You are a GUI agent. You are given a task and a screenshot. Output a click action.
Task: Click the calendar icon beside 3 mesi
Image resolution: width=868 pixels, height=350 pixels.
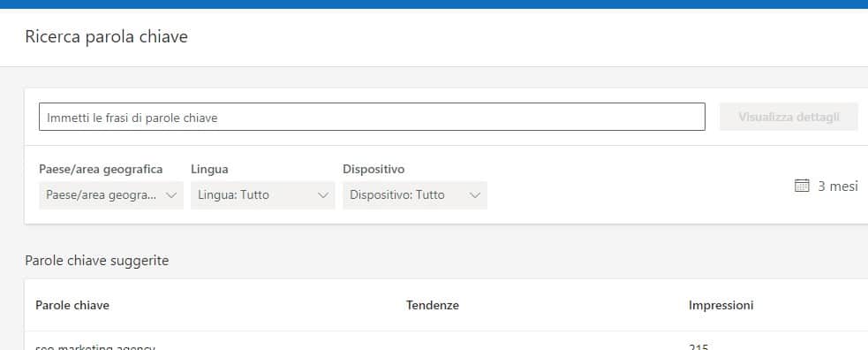(x=802, y=186)
